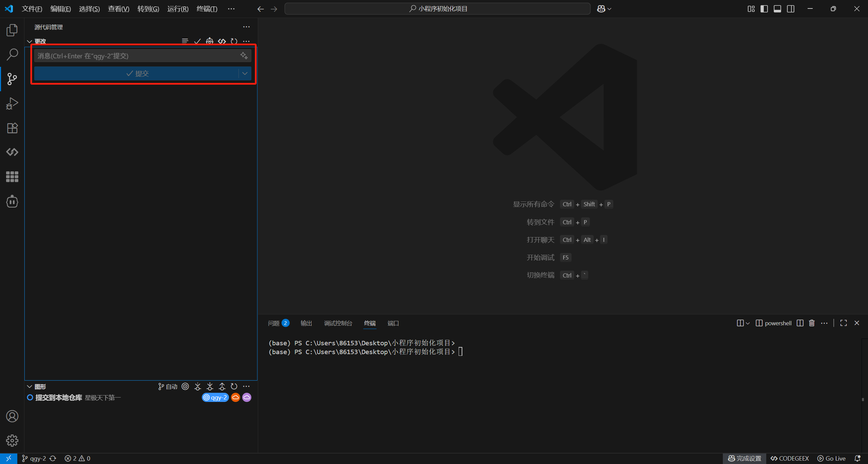Click the orange cloud remote badge

coord(235,397)
